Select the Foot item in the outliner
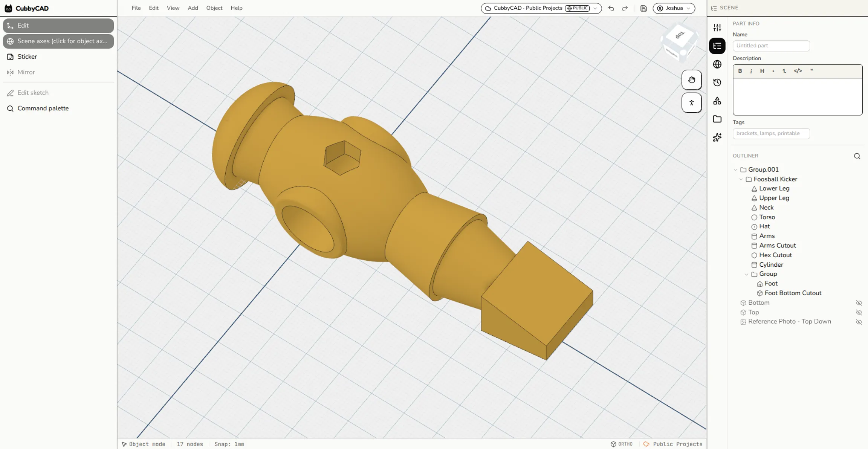The image size is (868, 449). pos(771,284)
